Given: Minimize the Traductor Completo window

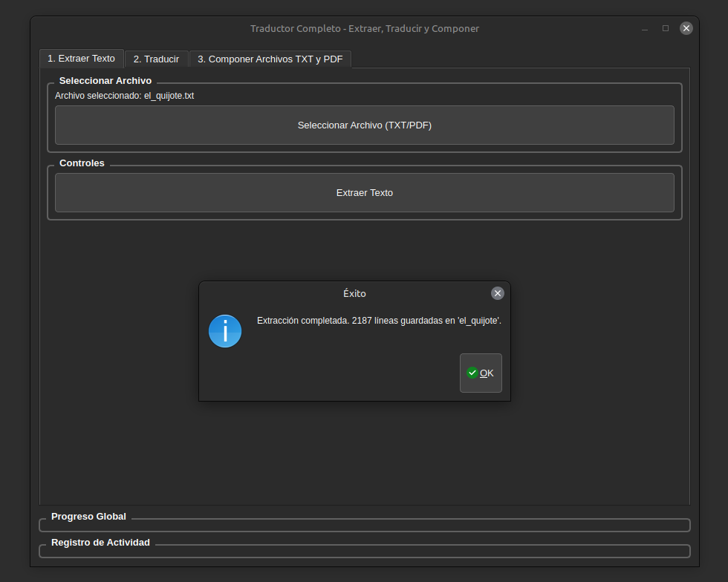Looking at the screenshot, I should coord(644,28).
